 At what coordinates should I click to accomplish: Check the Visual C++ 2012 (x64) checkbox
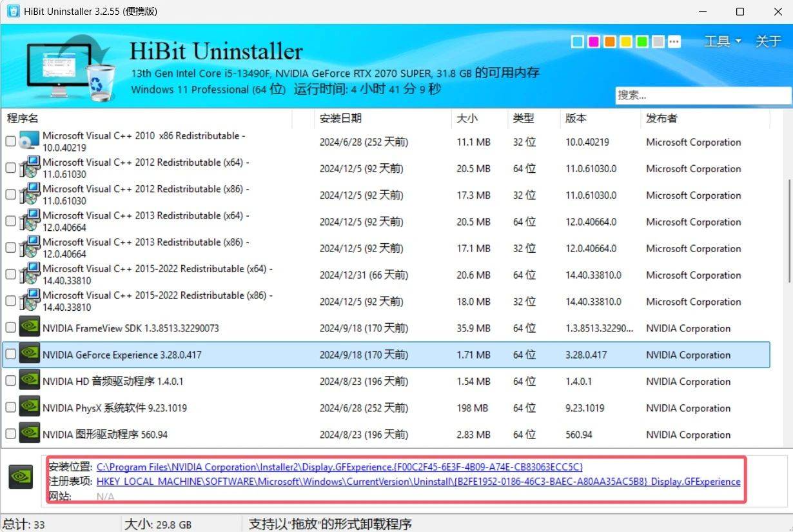10,168
